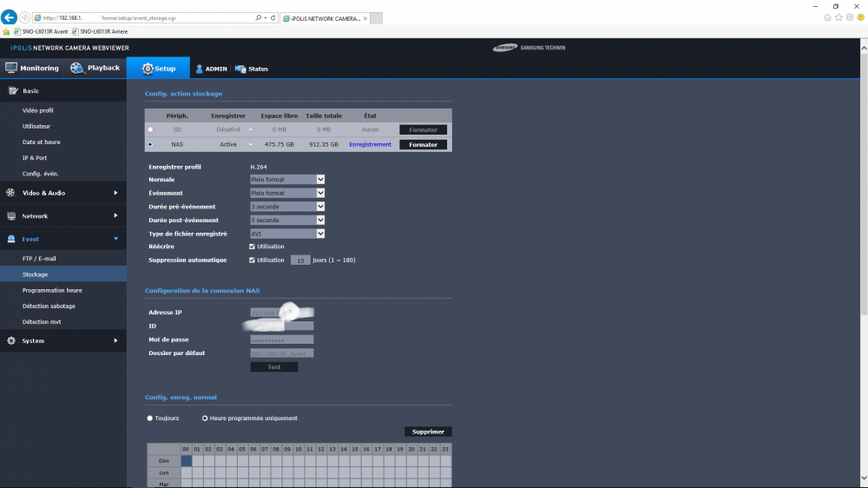The height and width of the screenshot is (488, 868).
Task: Click the System gear icon in sidebar
Action: click(x=11, y=340)
